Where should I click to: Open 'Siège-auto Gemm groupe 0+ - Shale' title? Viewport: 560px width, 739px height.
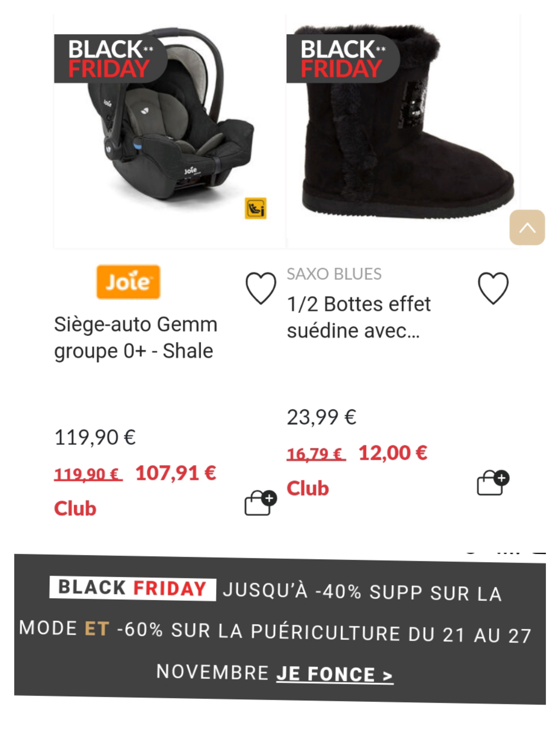135,337
